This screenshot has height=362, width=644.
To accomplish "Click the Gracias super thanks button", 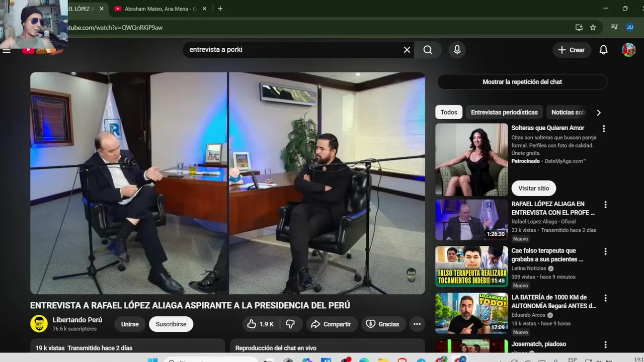I will click(x=382, y=324).
